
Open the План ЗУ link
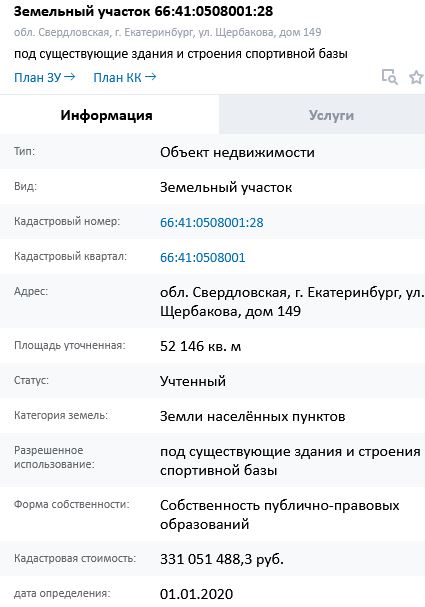coord(45,77)
